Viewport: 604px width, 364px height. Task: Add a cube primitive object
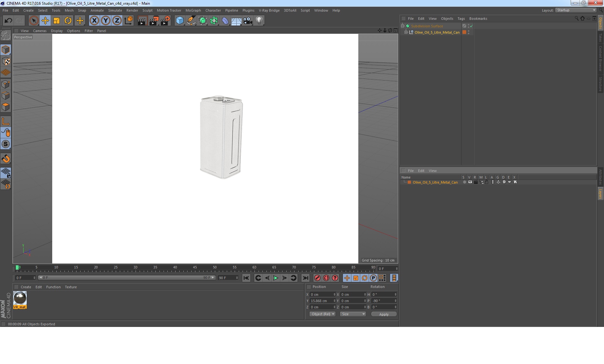[x=180, y=21]
